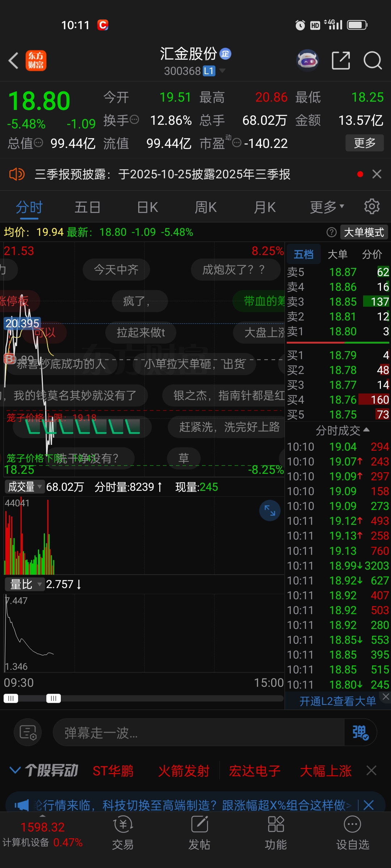
Task: Open 计算机设备 sector index 1598.32
Action: 42,834
